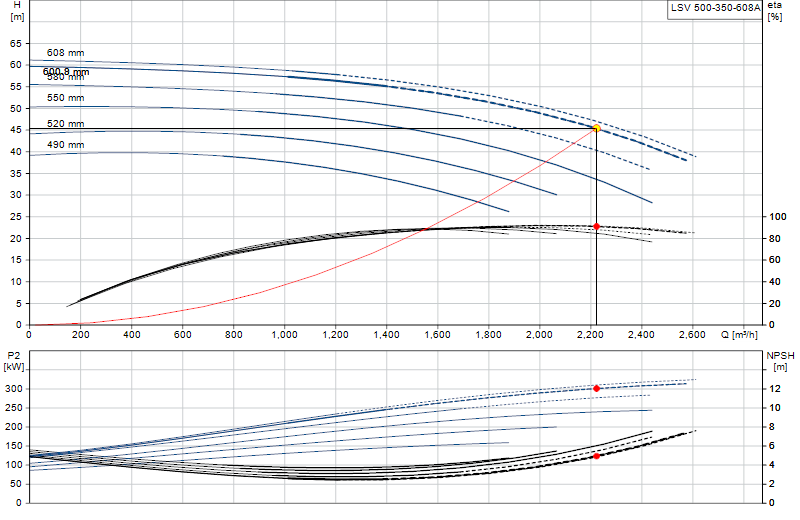800x520 pixels.
Task: Click the Q [m³/h] axis label
Action: click(x=739, y=335)
